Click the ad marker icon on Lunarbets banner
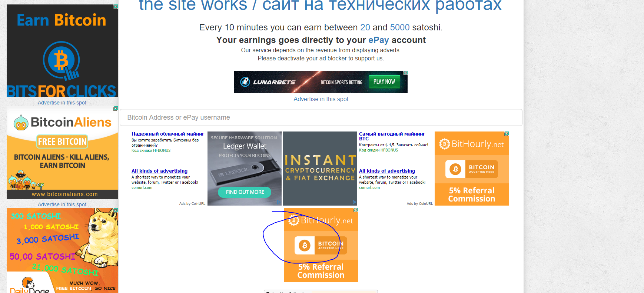This screenshot has height=293, width=644. pyautogui.click(x=405, y=73)
